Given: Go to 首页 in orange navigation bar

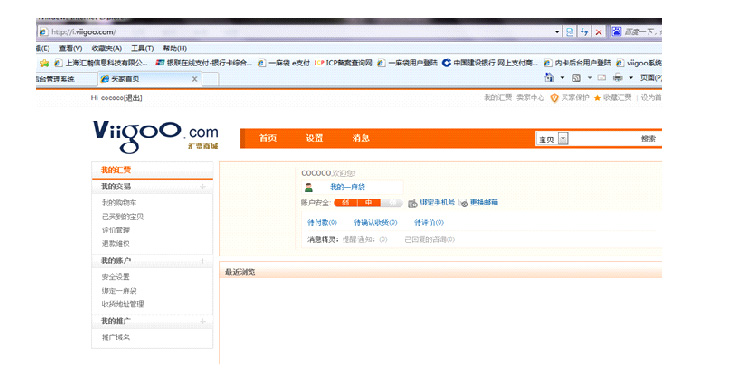Looking at the screenshot, I should pos(268,138).
